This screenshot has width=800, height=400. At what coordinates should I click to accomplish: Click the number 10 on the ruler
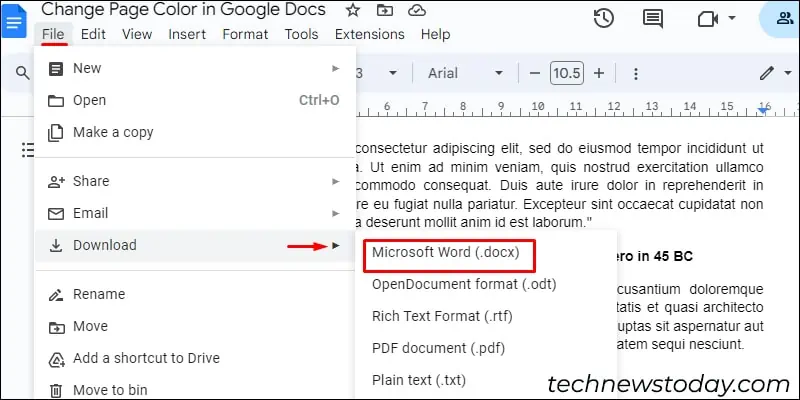coord(537,107)
